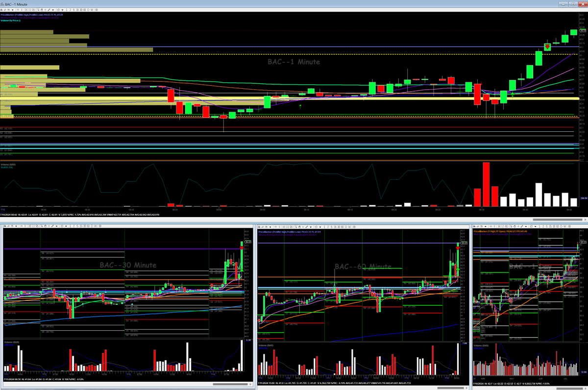This screenshot has height=390, width=588.
Task: Click the clock icon in BAC 1 Minute toolbar
Action: coord(58,10)
